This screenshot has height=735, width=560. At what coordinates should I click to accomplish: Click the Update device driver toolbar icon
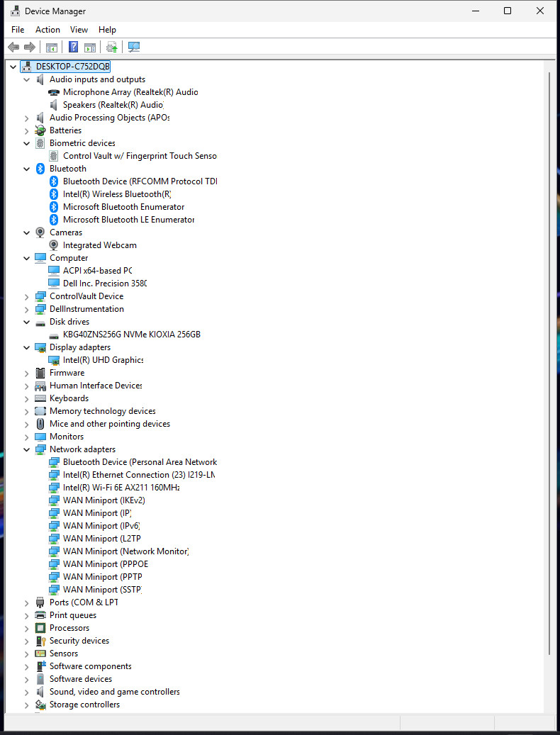pos(111,47)
